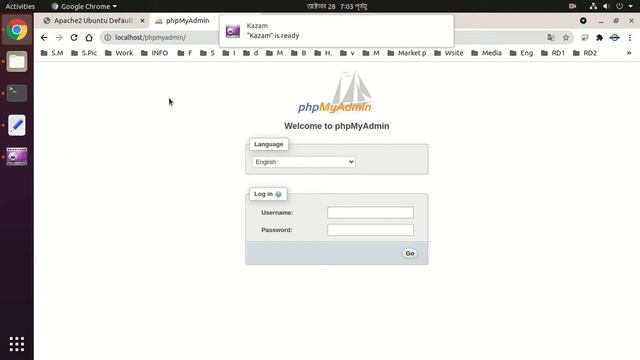
Task: Open the RD1 bookmark folder
Action: pos(553,53)
